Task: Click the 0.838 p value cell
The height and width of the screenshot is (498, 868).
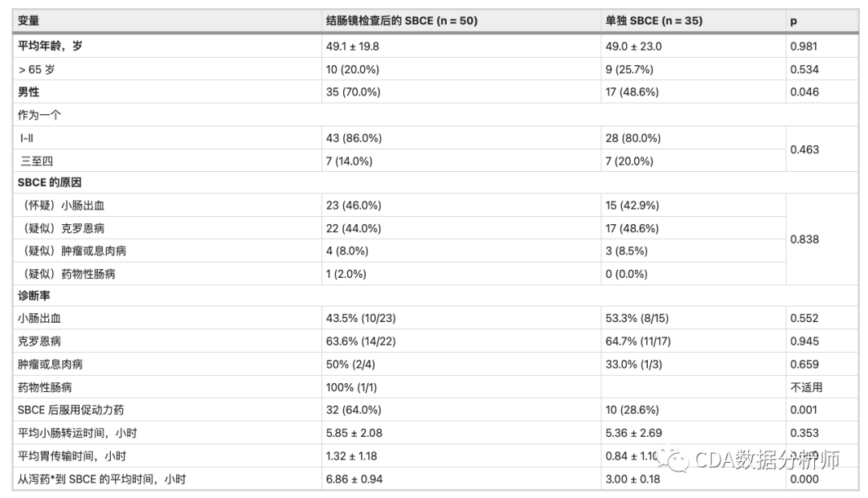Action: coord(805,239)
